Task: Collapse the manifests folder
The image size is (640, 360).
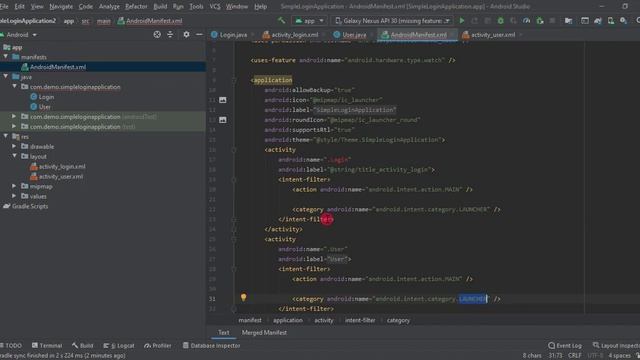Action: pos(6,57)
